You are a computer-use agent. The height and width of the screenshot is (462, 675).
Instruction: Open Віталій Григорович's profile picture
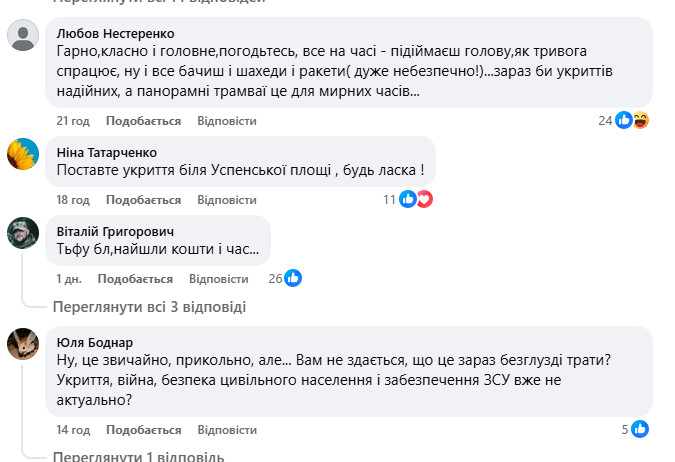click(x=23, y=232)
